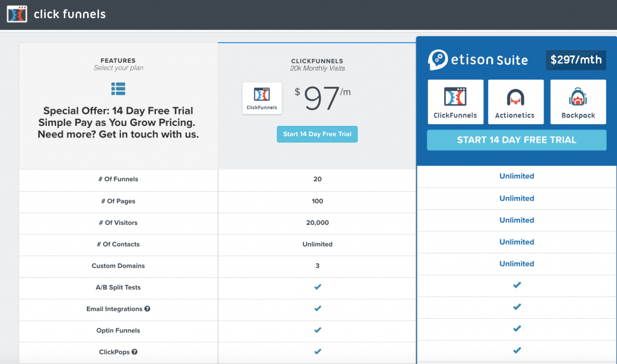Click the $297/mth price badge

click(575, 60)
